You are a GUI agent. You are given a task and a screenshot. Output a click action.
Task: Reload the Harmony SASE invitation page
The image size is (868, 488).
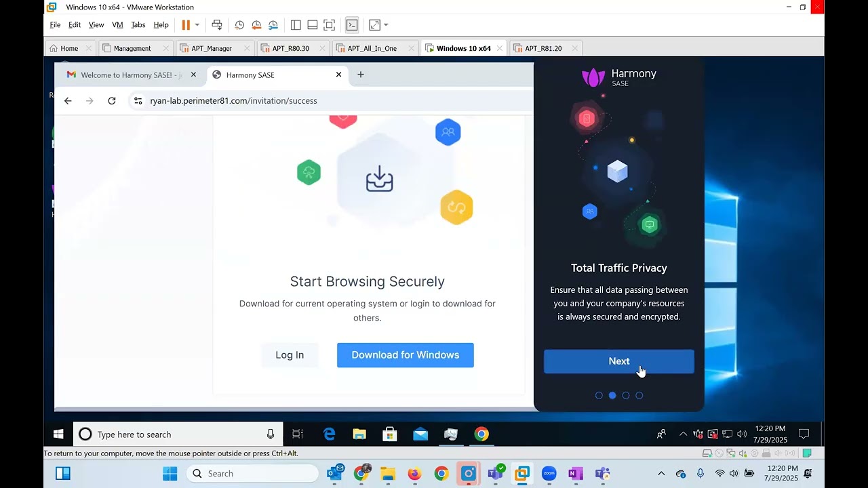[x=112, y=101]
